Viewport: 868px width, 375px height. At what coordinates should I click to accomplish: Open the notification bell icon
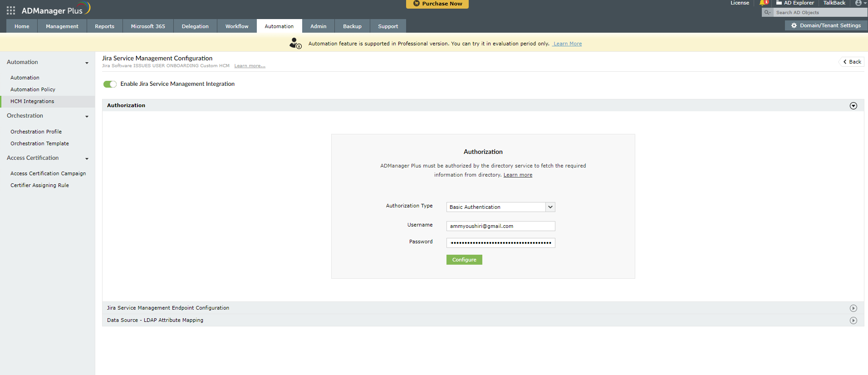pos(764,3)
